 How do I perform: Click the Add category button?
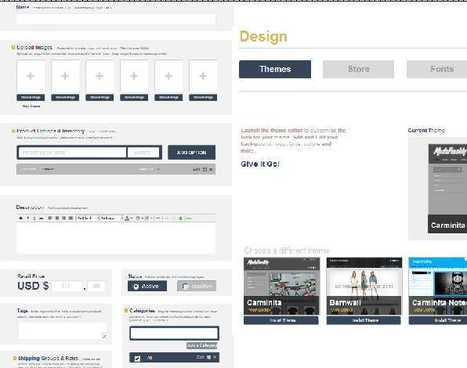point(202,346)
